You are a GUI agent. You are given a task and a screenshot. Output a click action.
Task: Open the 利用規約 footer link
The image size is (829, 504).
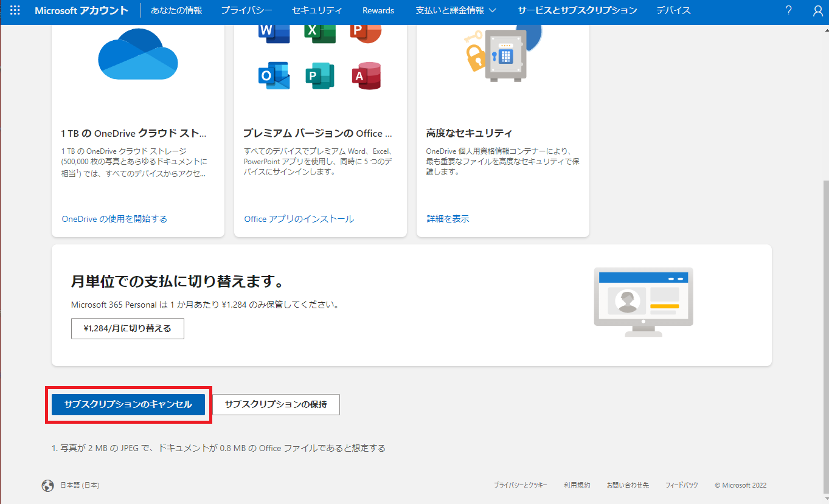pos(577,485)
